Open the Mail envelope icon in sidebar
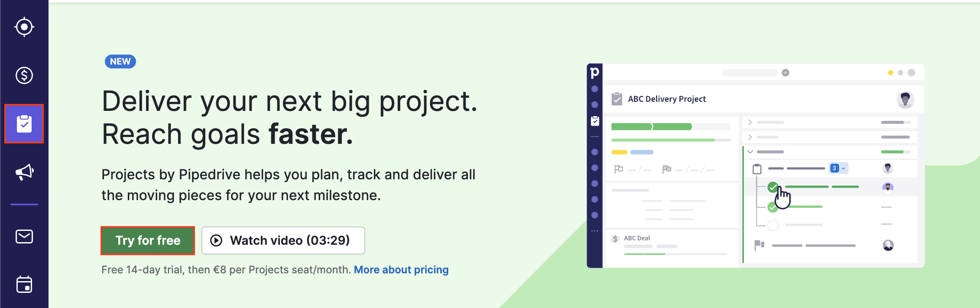This screenshot has height=308, width=980. (x=24, y=237)
